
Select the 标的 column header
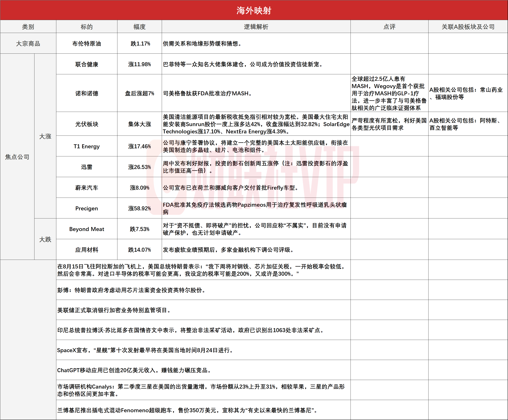[x=87, y=27]
